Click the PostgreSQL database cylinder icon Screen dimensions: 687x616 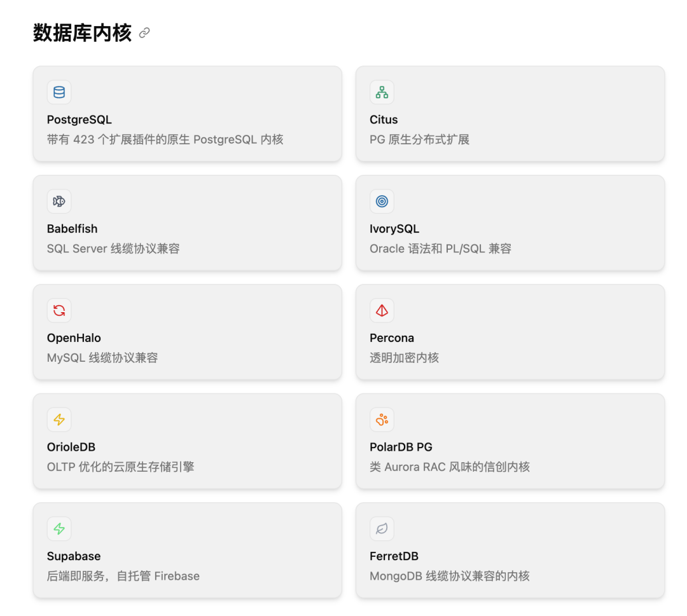pos(59,92)
